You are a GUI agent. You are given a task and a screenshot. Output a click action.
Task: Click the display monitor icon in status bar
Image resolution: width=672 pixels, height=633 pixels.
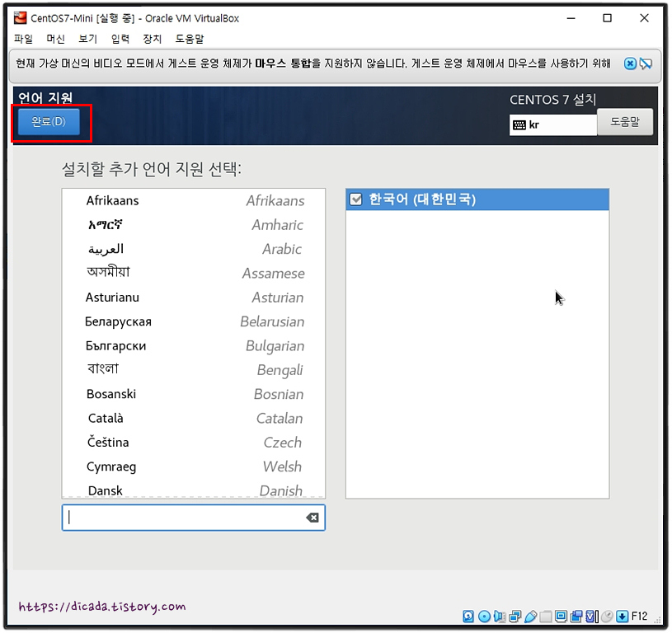561,617
